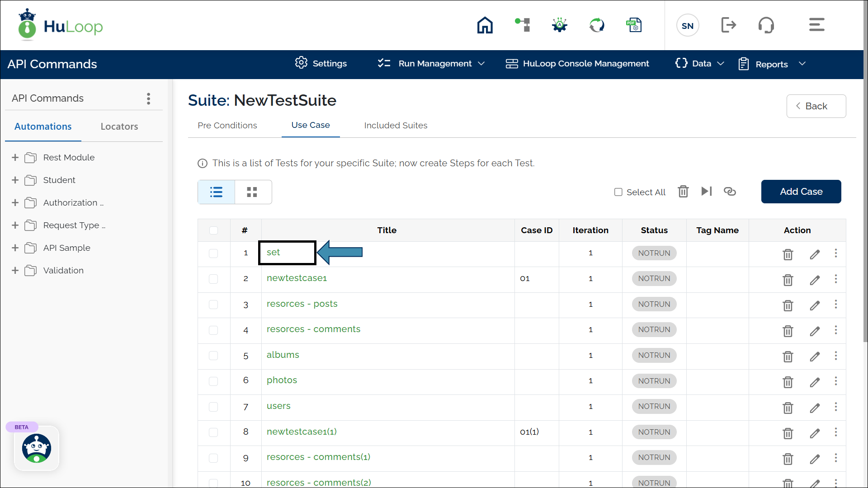
Task: Click the run selected cases play icon
Action: [707, 192]
